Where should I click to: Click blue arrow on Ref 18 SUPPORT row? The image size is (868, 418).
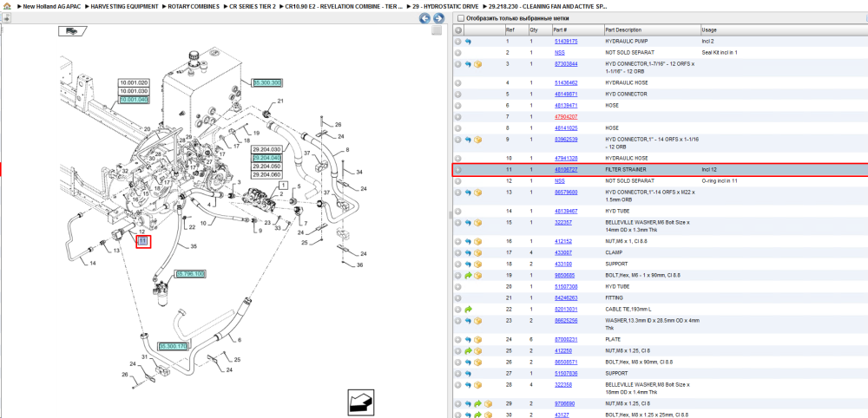click(x=468, y=265)
